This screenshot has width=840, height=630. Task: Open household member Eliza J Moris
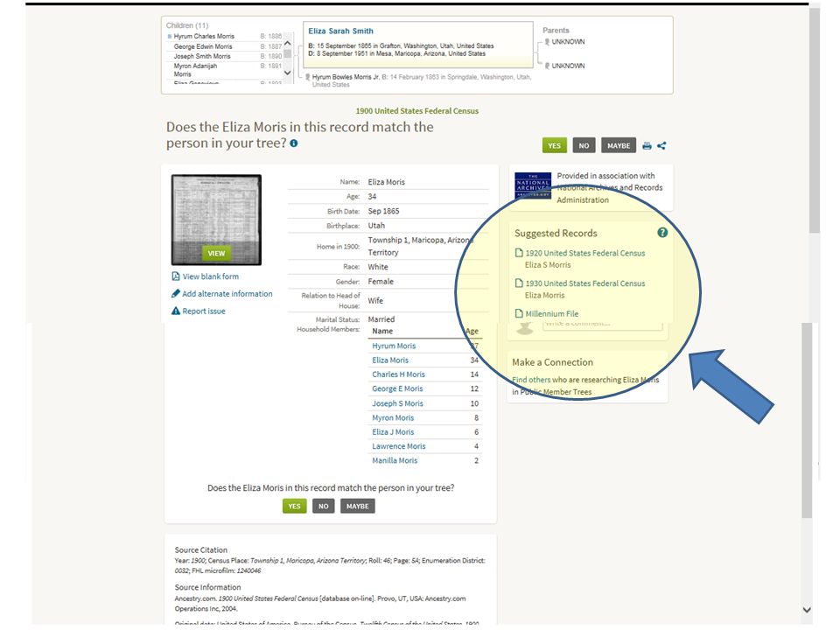[x=393, y=431]
